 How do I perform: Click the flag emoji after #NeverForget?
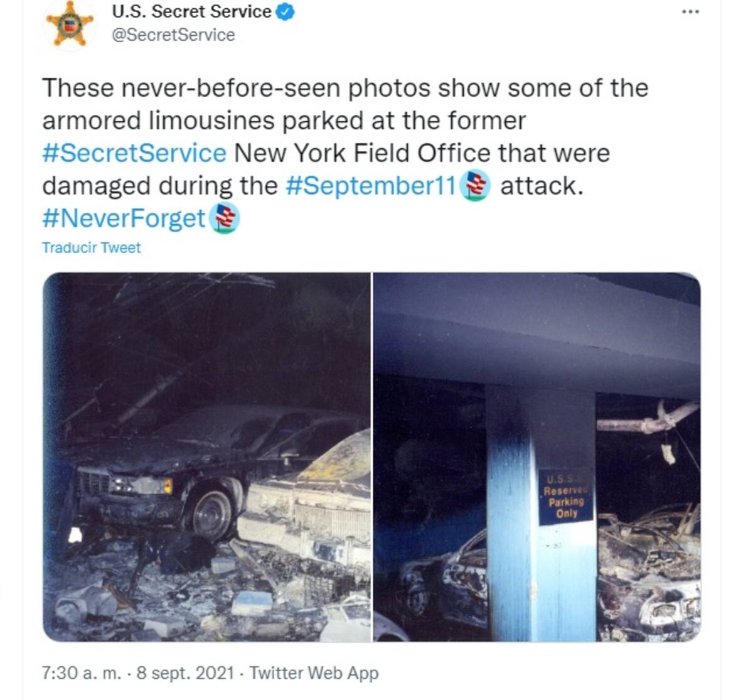[x=224, y=218]
